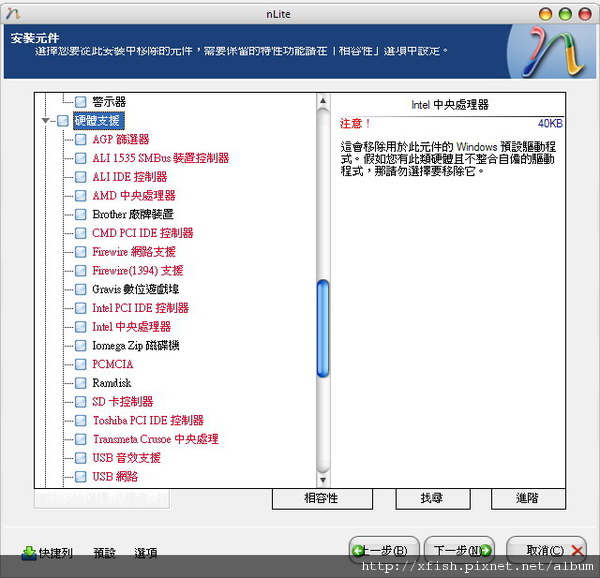Cancel with 取消(C) button
Image resolution: width=600 pixels, height=578 pixels.
[x=546, y=550]
